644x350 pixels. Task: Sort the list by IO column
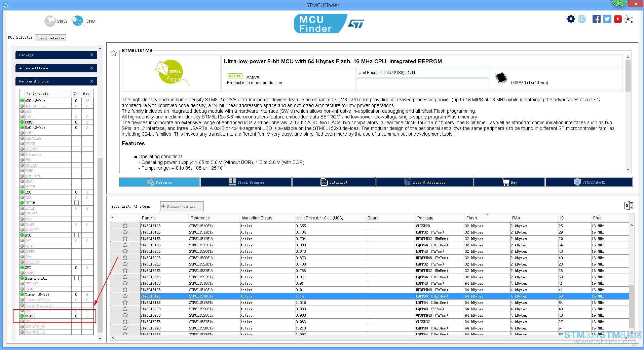[574, 218]
